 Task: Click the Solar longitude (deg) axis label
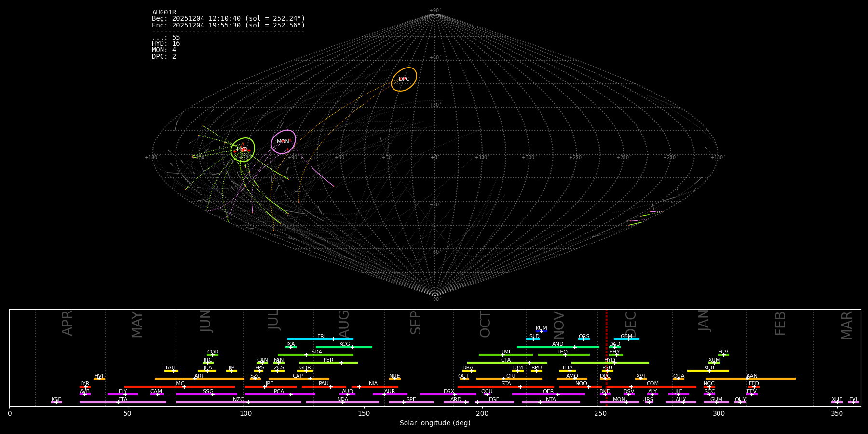(434, 423)
